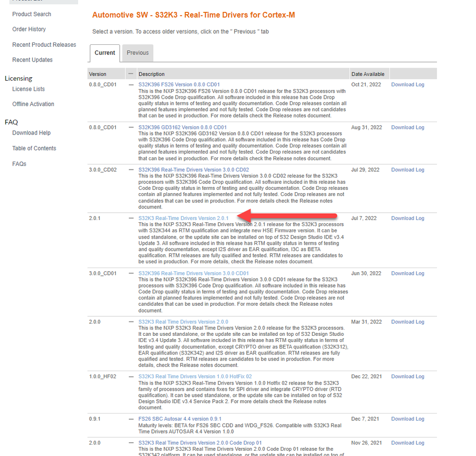Select the Jul 7, 2022 date cell
This screenshot has width=476, height=456.
[x=364, y=218]
